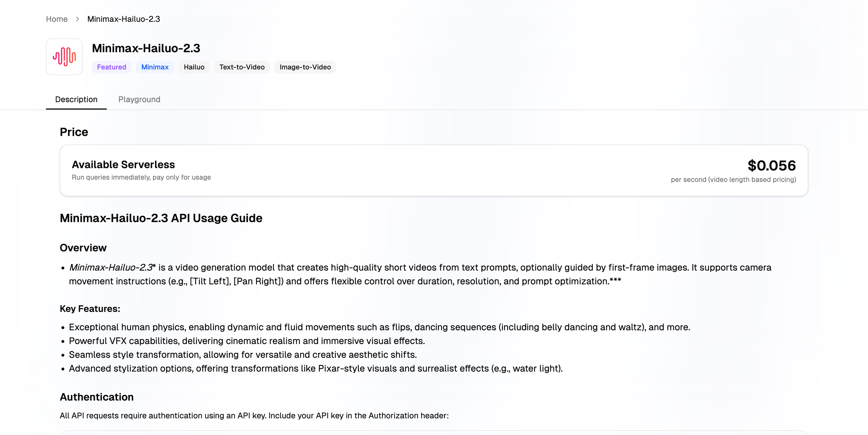This screenshot has height=435, width=868.
Task: Click the Key Features heading
Action: point(90,309)
